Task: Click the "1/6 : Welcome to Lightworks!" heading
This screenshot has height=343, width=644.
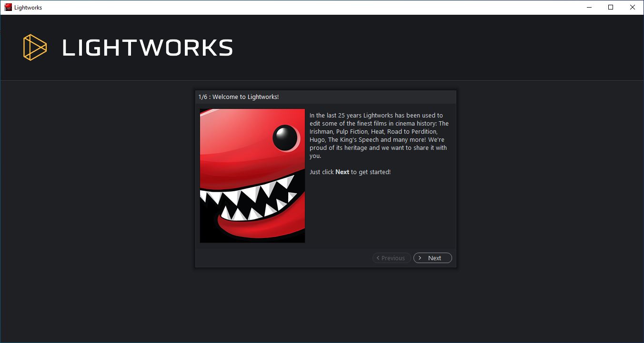Action: coord(239,97)
